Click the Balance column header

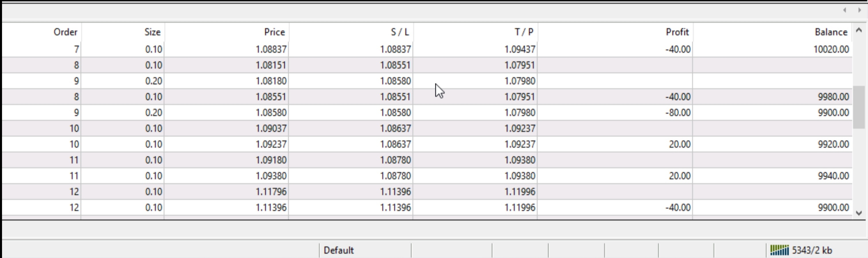[x=831, y=32]
